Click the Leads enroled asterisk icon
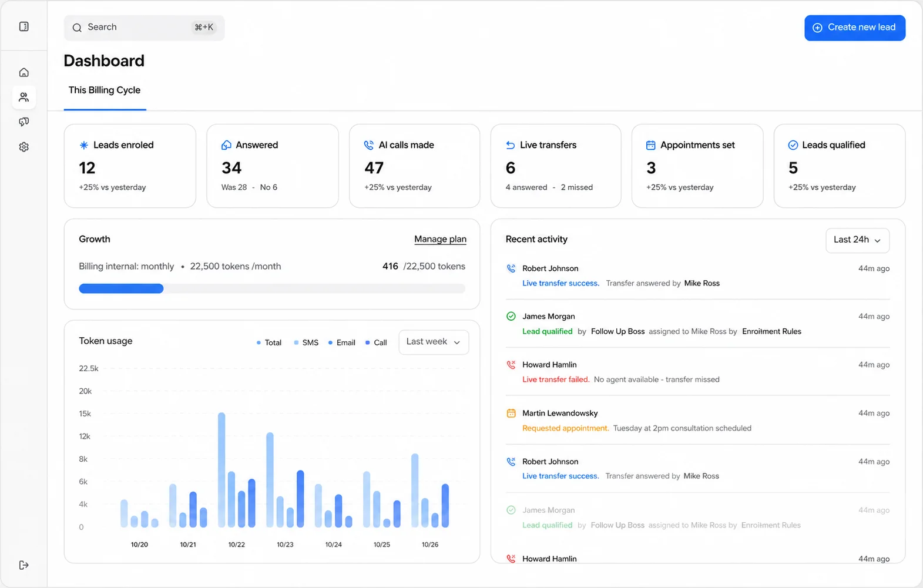Image resolution: width=923 pixels, height=588 pixels. [84, 145]
